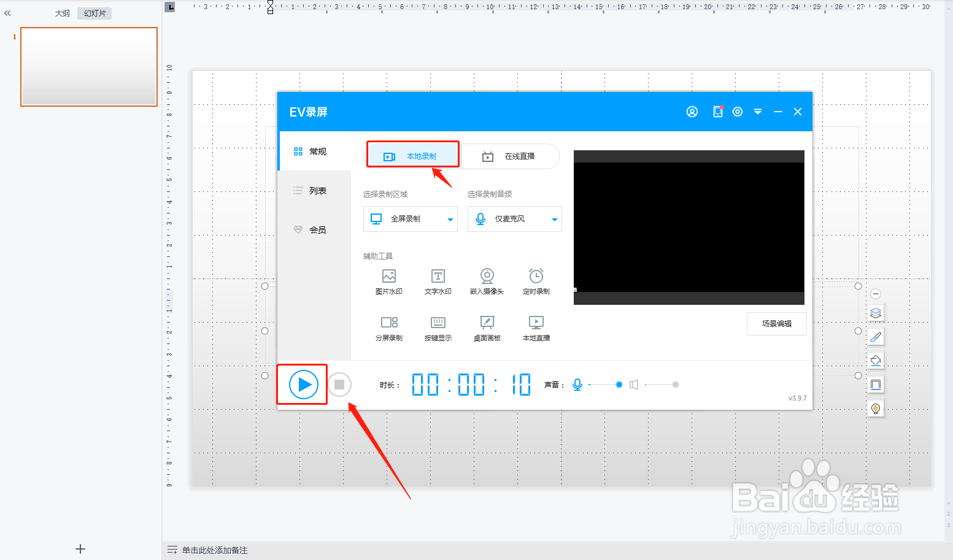This screenshot has width=953, height=560.
Task: Open the 分屏录制 tool
Action: point(389,329)
